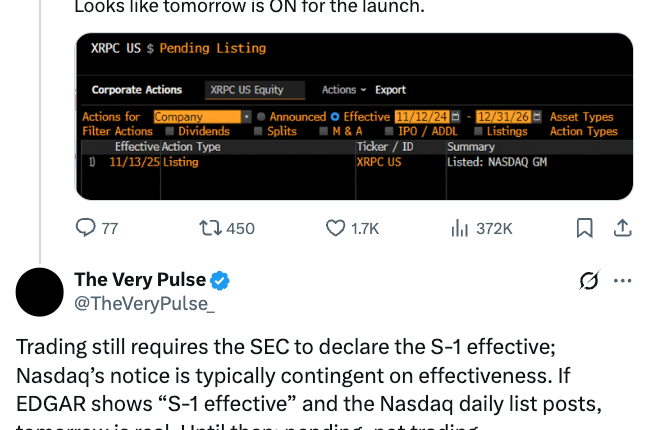
Task: Open calendar picker for 11/12/24 start date
Action: 456,117
